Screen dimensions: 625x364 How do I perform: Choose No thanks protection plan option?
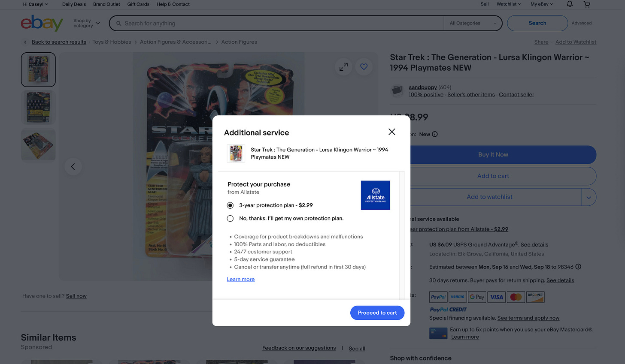click(230, 219)
